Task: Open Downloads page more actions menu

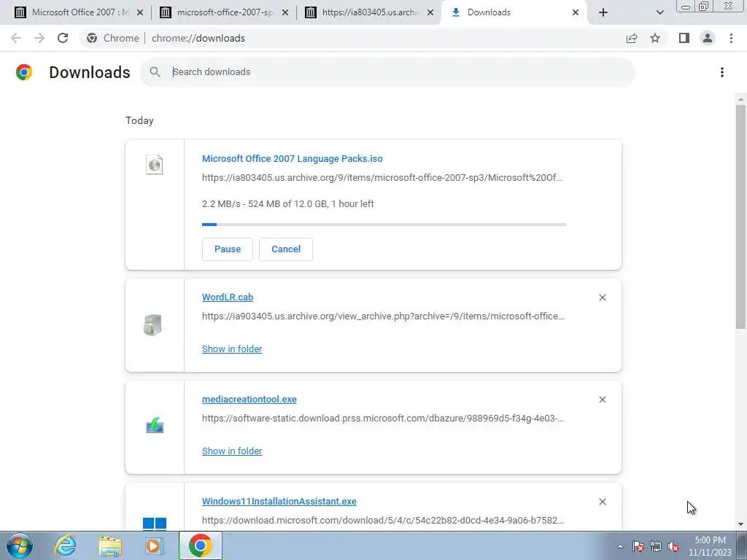Action: (x=722, y=72)
